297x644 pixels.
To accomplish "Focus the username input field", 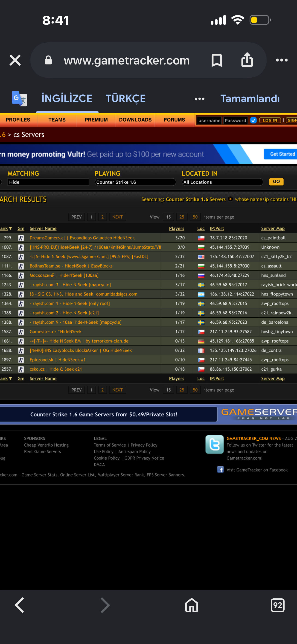I will click(x=209, y=120).
